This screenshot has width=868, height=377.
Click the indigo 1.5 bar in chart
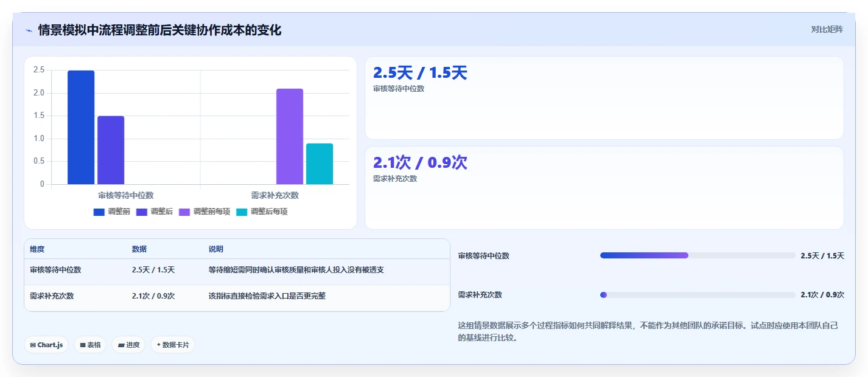click(x=111, y=150)
